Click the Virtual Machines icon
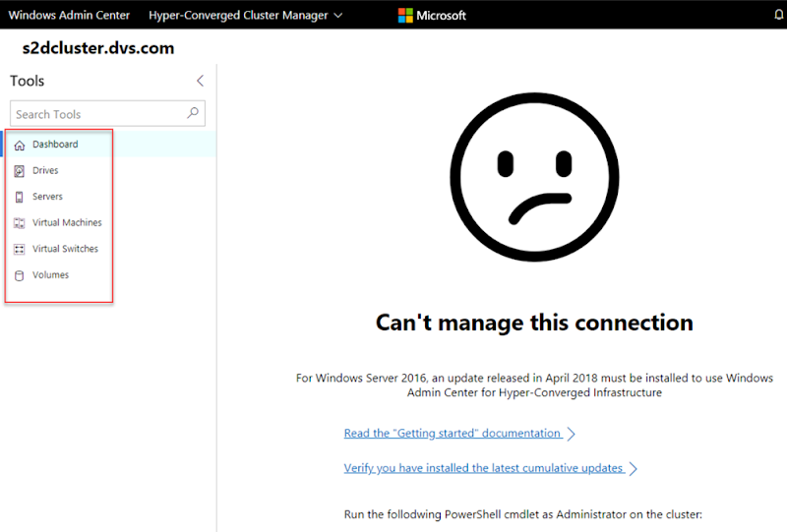This screenshot has width=787, height=532. 19,223
